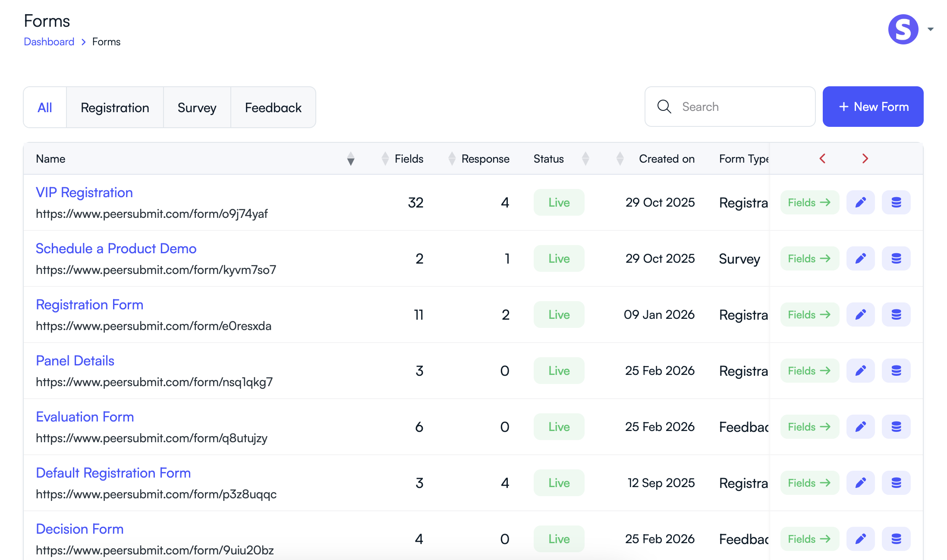This screenshot has width=947, height=560.
Task: Open the edit pencil icon for VIP Registration
Action: click(x=860, y=202)
